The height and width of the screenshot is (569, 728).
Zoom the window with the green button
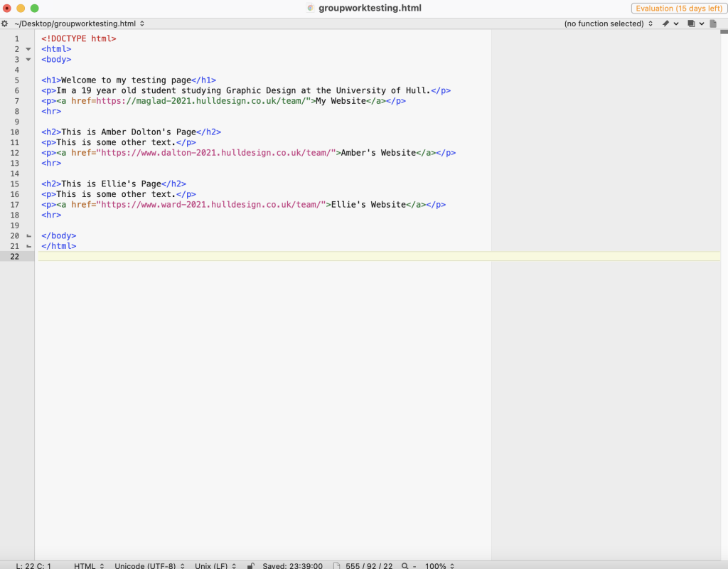(34, 9)
